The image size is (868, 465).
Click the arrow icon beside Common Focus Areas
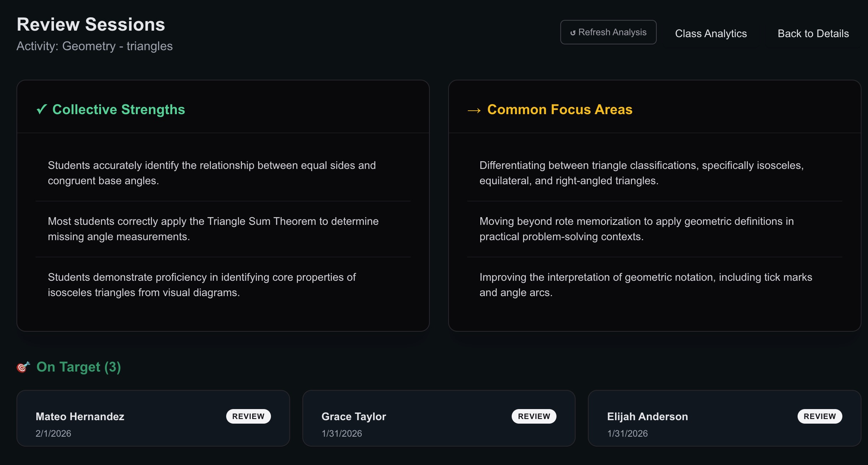[474, 111]
